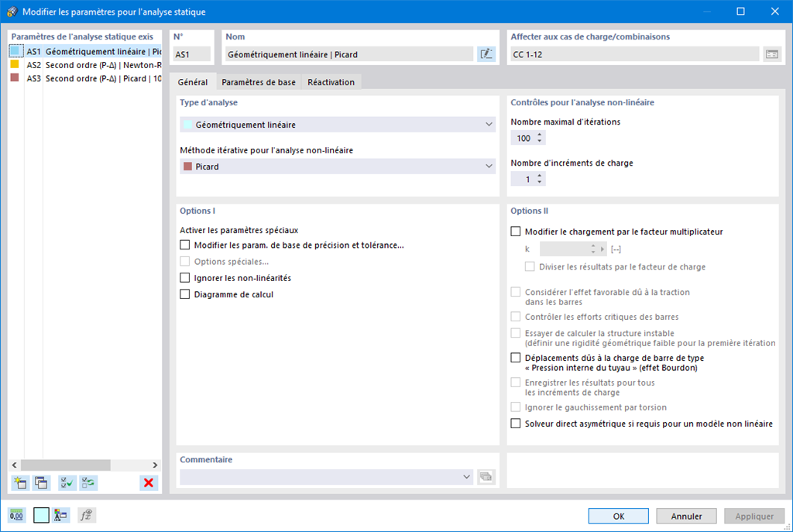Create a new static analysis type
This screenshot has height=532, width=793.
[x=20, y=482]
